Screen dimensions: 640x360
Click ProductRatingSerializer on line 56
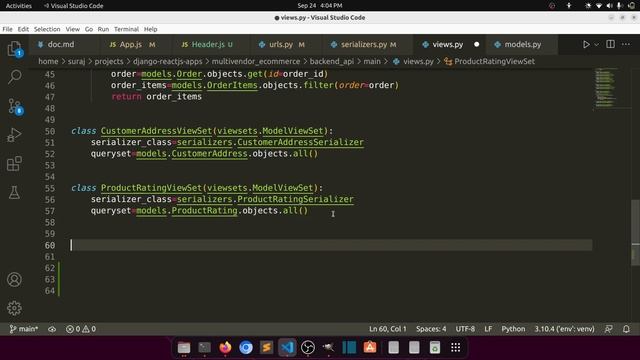(x=295, y=199)
